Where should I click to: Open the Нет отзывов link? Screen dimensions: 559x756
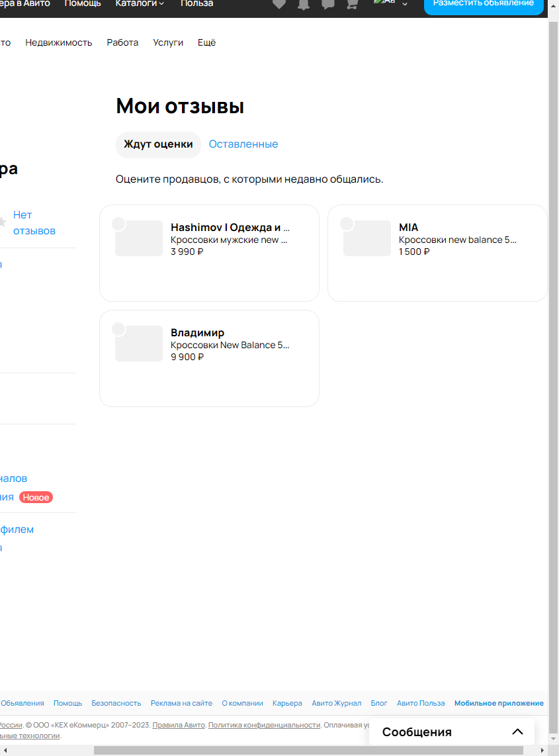pos(34,222)
